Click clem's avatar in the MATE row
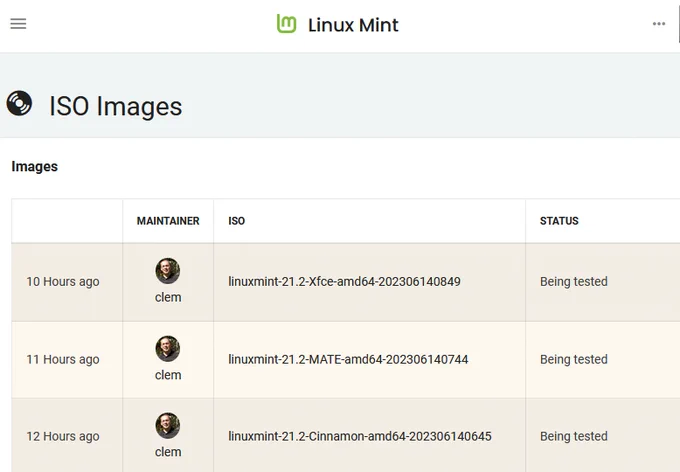The width and height of the screenshot is (680, 472). click(x=168, y=348)
